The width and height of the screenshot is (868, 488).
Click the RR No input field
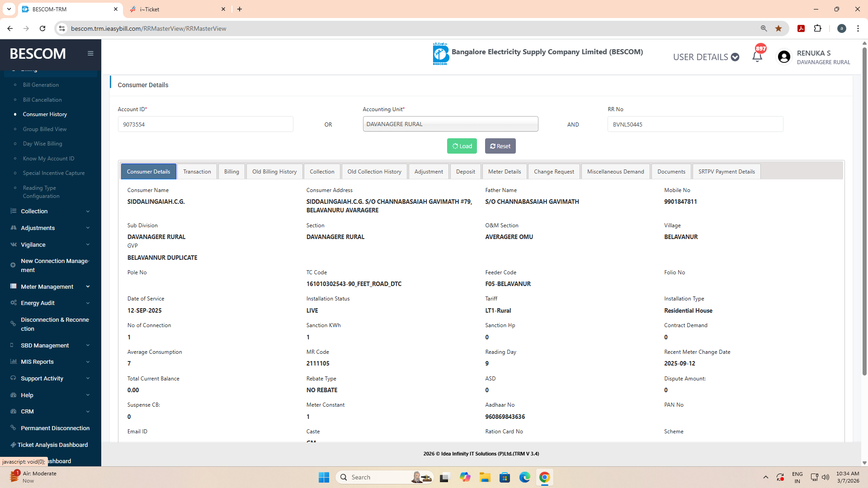(695, 124)
